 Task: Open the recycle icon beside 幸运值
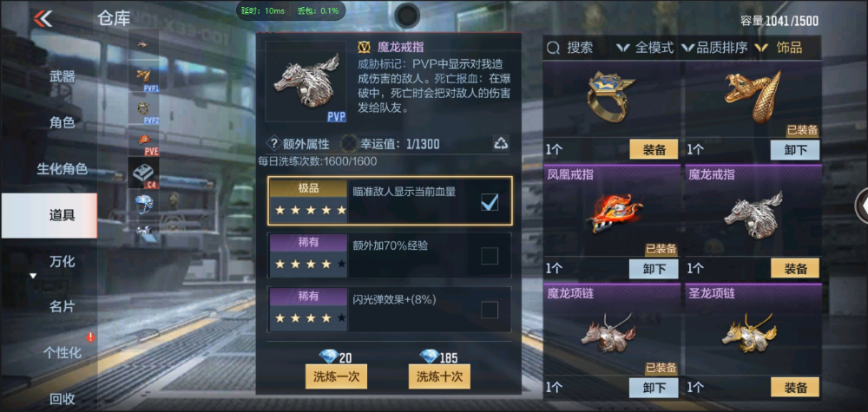(501, 144)
